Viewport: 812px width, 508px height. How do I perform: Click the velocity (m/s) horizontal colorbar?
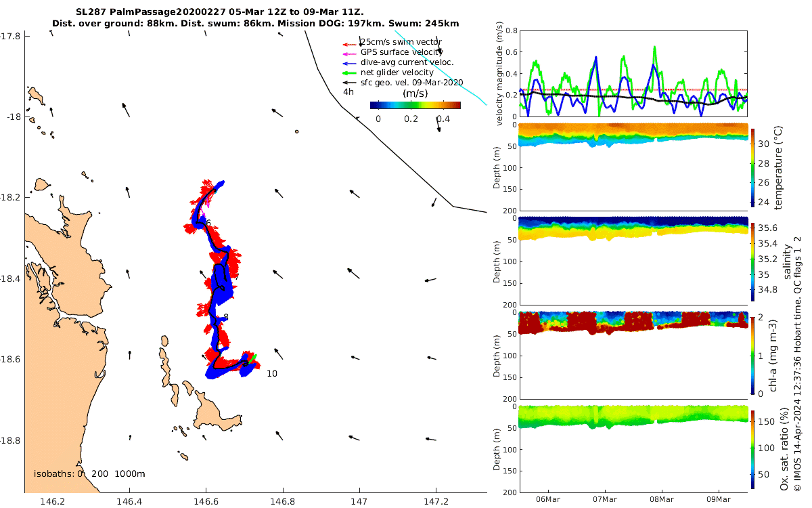pyautogui.click(x=415, y=105)
